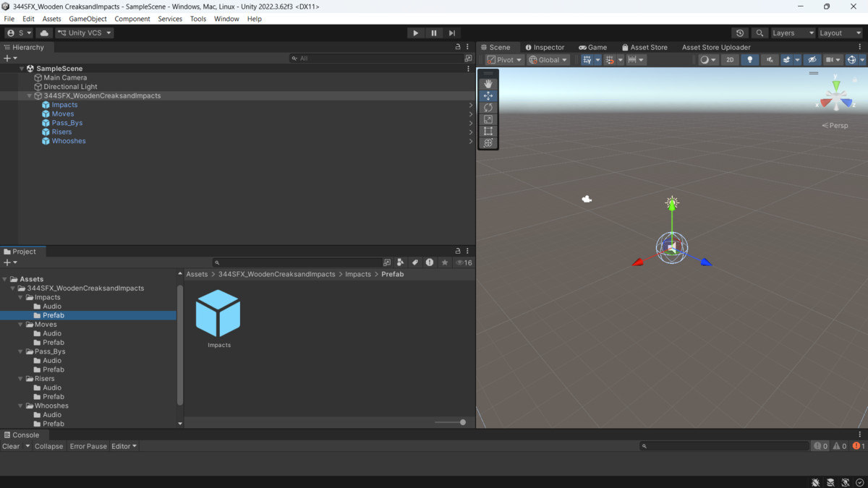Toggle scene audio mute button

click(769, 60)
